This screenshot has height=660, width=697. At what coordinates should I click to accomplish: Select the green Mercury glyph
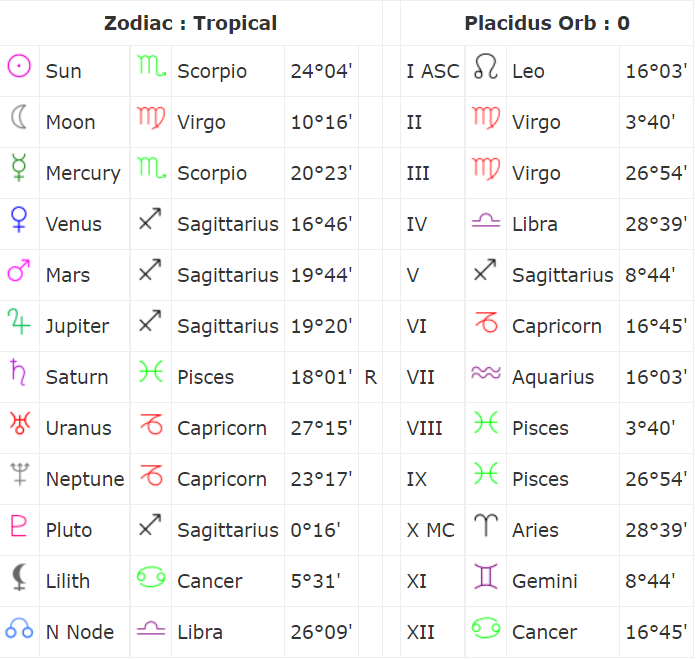19,168
